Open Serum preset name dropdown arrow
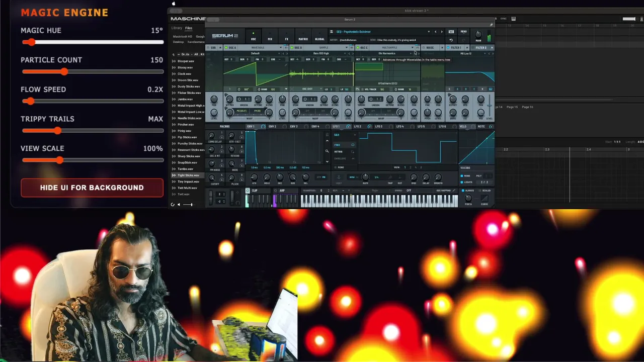 pos(429,32)
